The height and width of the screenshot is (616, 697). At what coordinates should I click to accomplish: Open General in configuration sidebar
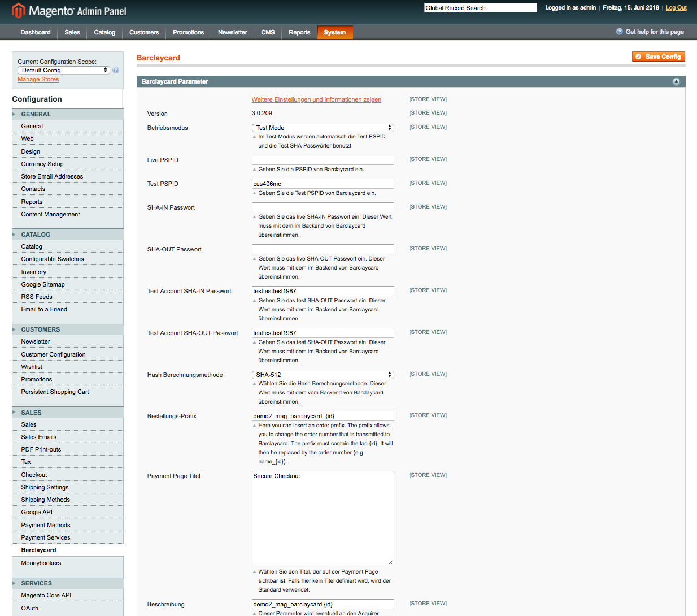tap(68, 127)
